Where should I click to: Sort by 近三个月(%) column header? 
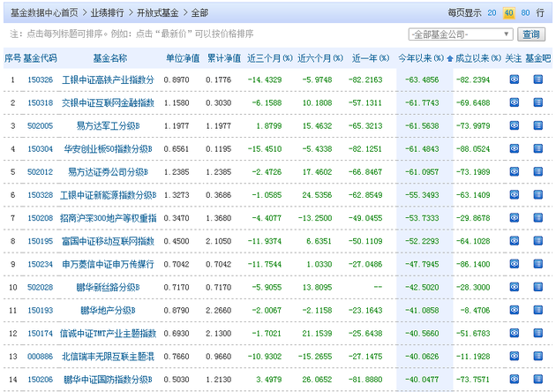click(270, 57)
